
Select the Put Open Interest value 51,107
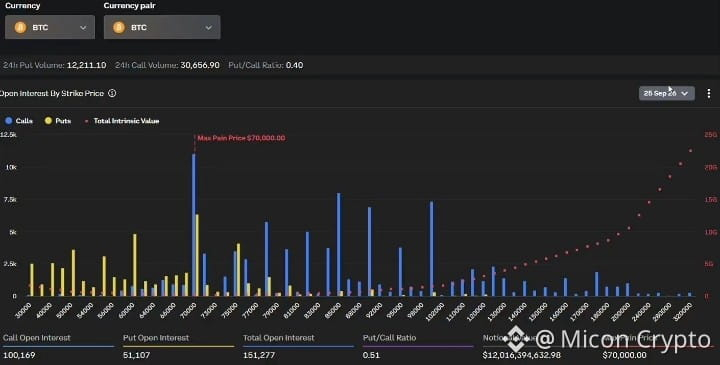136,355
